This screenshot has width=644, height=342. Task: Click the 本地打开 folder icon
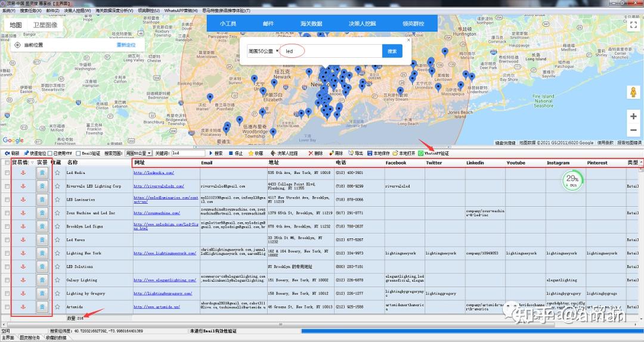395,153
